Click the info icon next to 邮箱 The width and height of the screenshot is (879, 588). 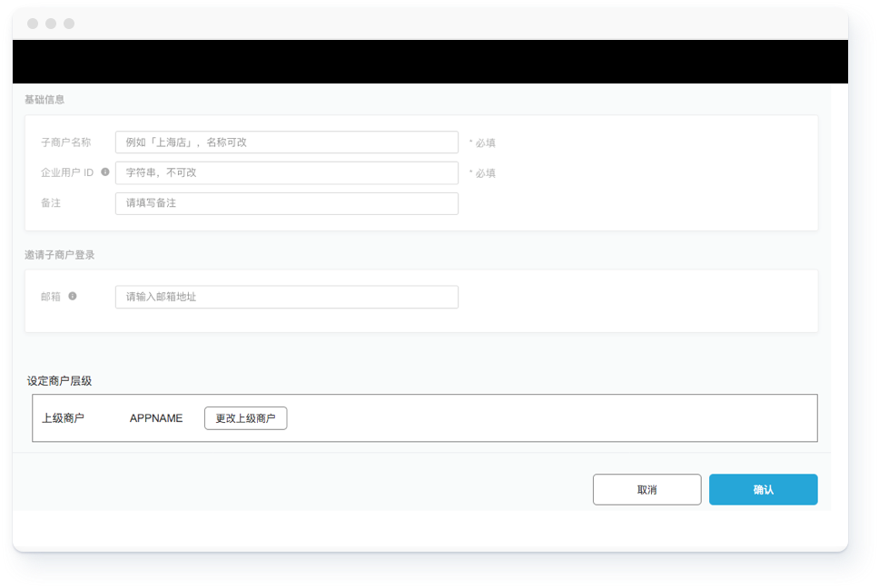(x=73, y=296)
